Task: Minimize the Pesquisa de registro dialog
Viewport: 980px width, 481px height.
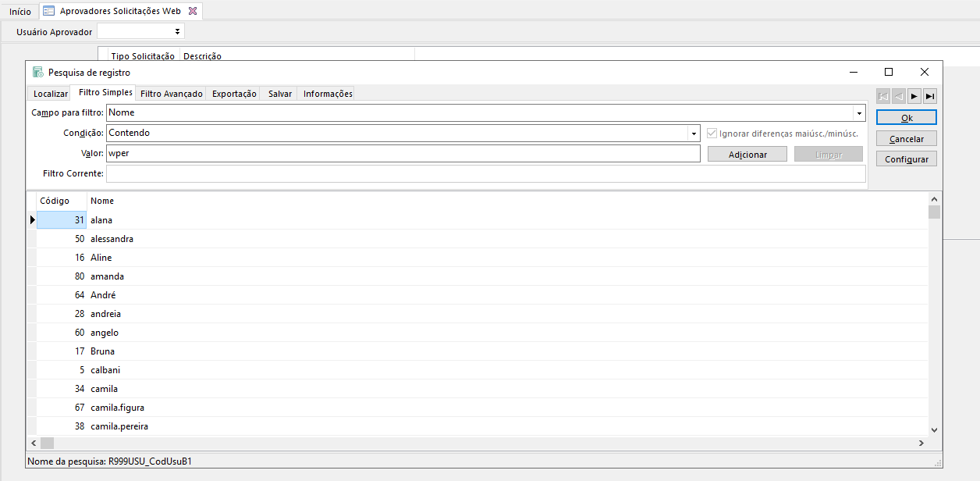Action: coord(853,72)
